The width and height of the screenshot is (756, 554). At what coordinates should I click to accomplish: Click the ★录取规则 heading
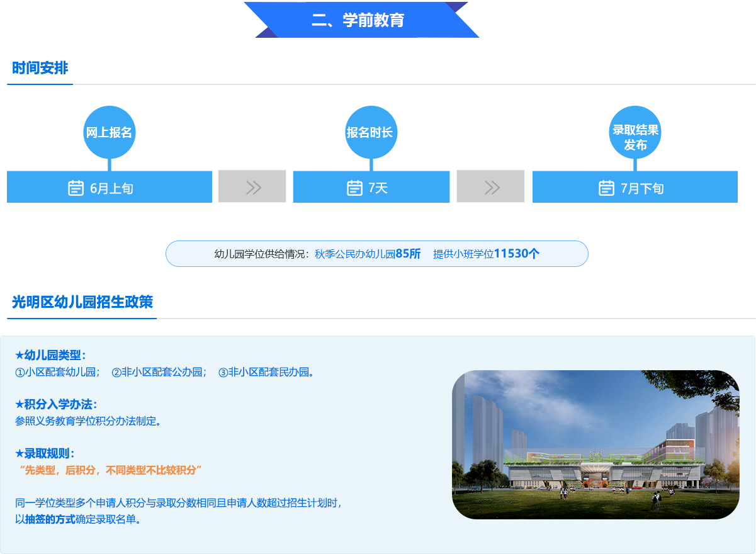click(x=45, y=454)
